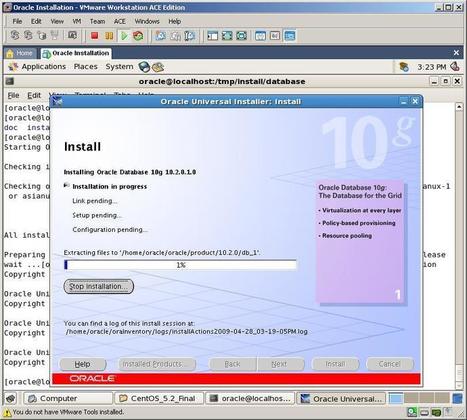Open the snapshot manager icon before sidebar icon
Image resolution: width=467 pixels, height=420 pixels.
pos(190,35)
